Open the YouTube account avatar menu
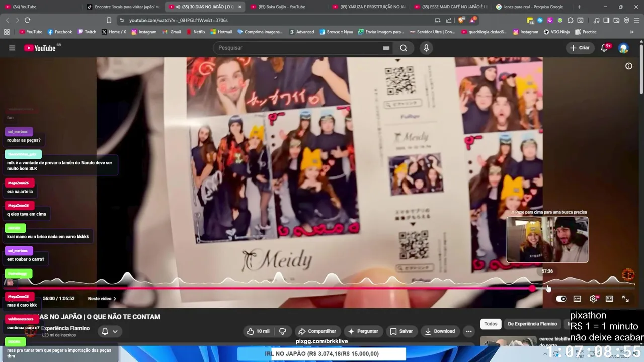The image size is (644, 362). click(624, 48)
